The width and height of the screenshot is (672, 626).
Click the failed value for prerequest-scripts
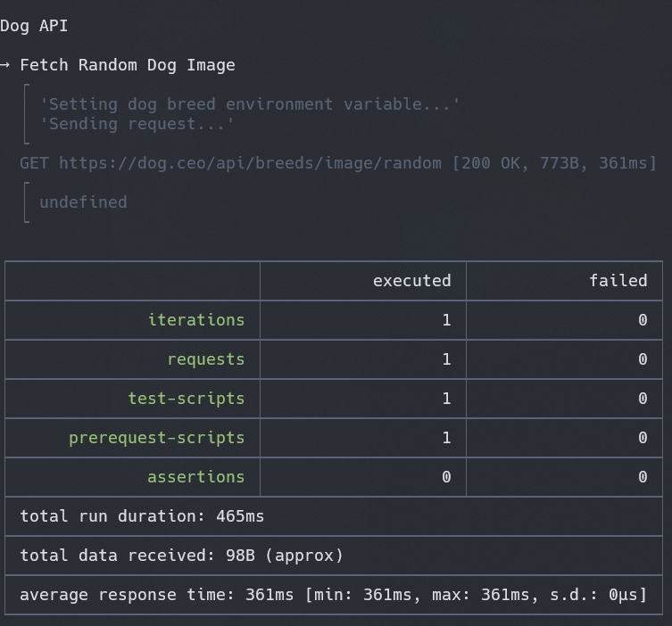click(x=643, y=438)
